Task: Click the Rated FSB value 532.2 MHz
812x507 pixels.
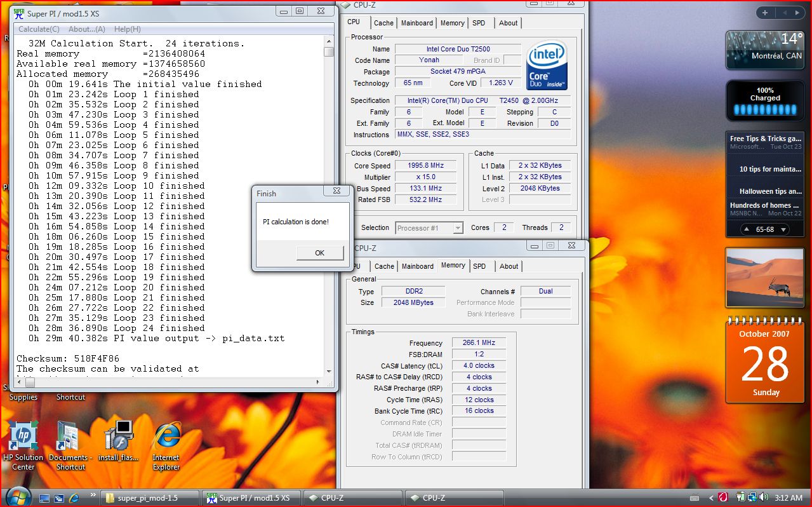Action: (x=426, y=199)
